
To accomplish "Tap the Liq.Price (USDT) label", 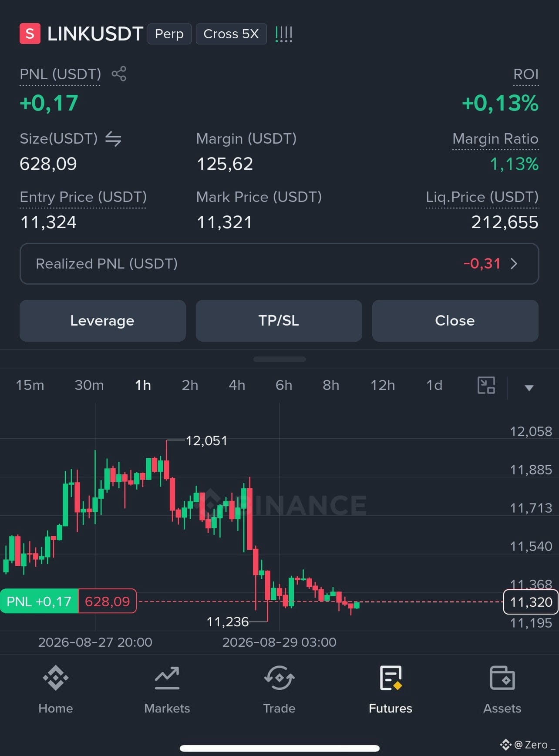I will (x=482, y=197).
